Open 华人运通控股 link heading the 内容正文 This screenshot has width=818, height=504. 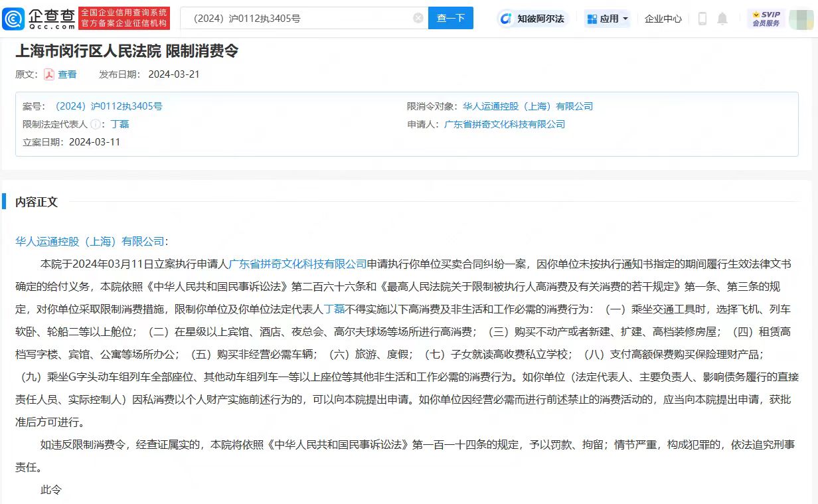tap(90, 241)
